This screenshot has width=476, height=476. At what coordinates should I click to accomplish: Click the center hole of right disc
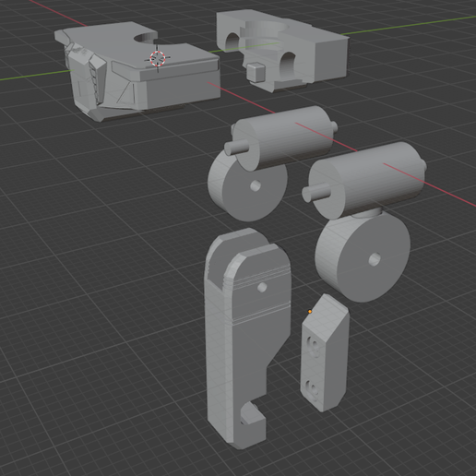point(375,259)
